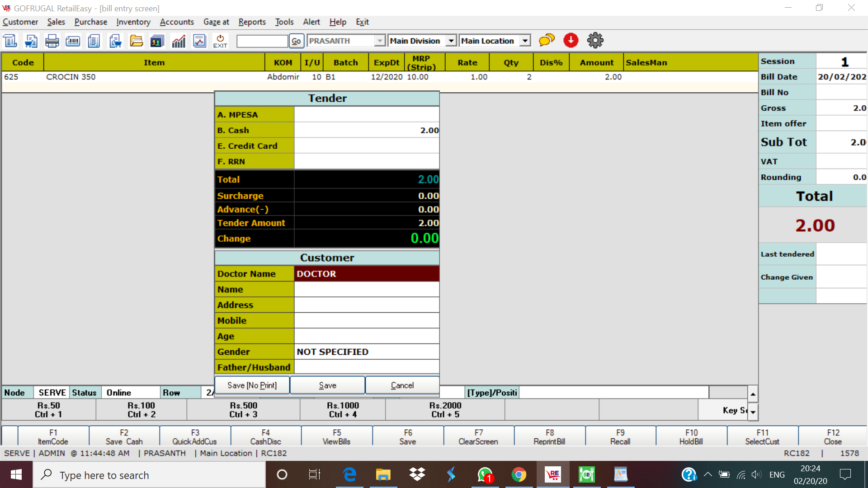Click the scroll down arrow near Key

tap(753, 412)
